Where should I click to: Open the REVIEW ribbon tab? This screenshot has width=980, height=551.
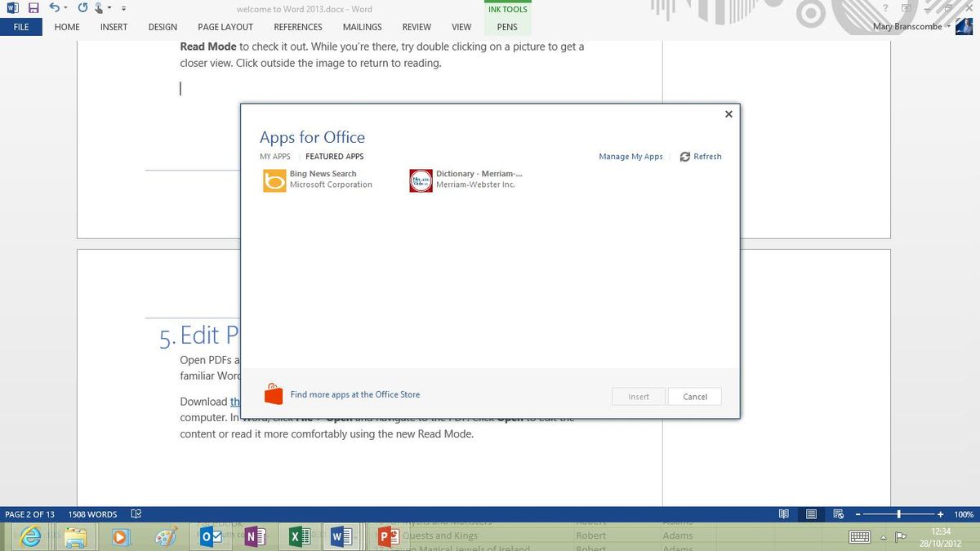coord(416,27)
